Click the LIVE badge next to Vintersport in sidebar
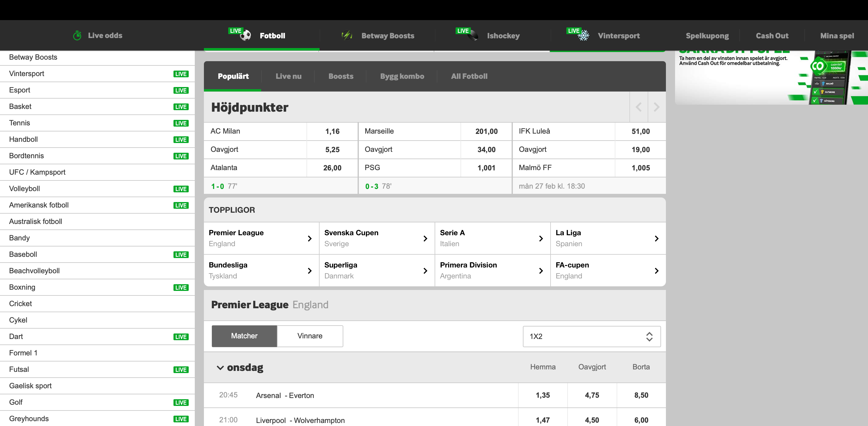 coord(181,74)
